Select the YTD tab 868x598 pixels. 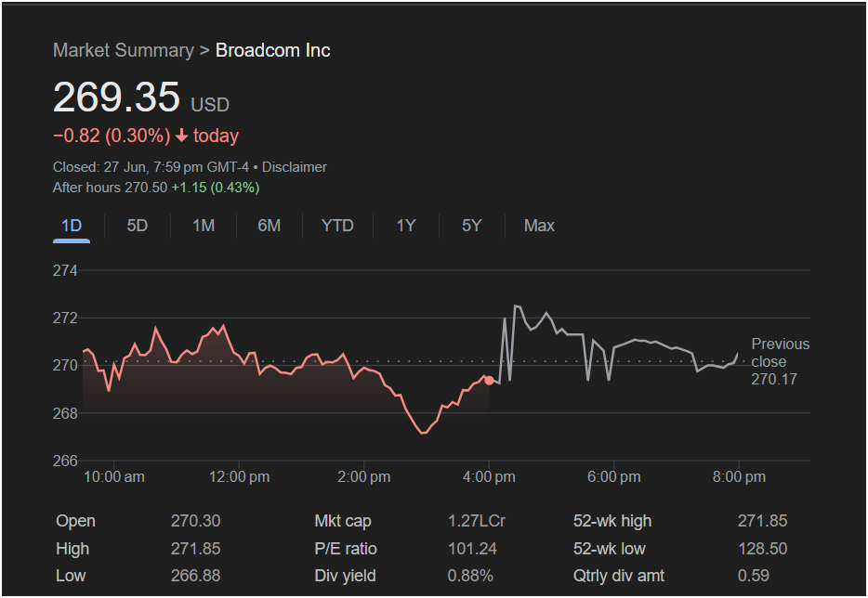point(337,226)
